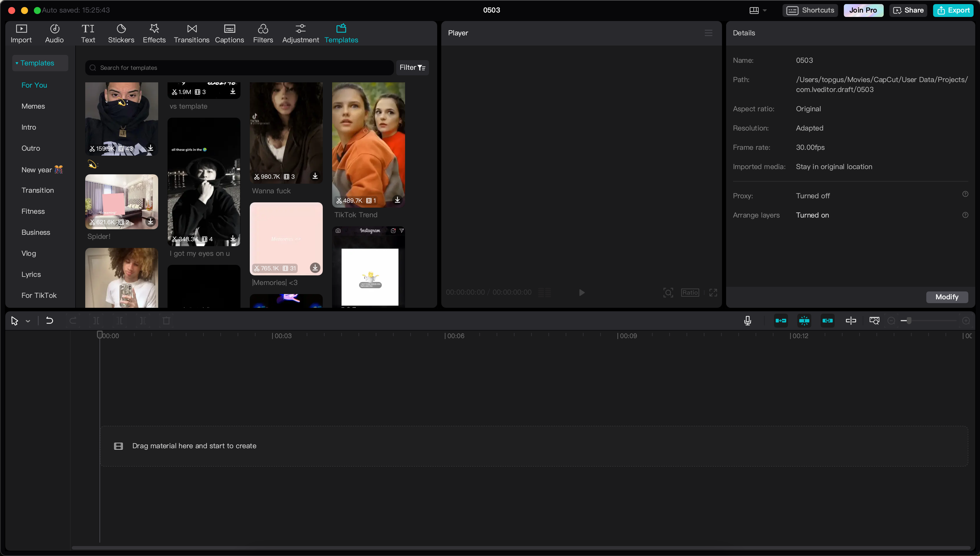Click the Modify button in Details panel
This screenshot has height=556, width=980.
[947, 297]
